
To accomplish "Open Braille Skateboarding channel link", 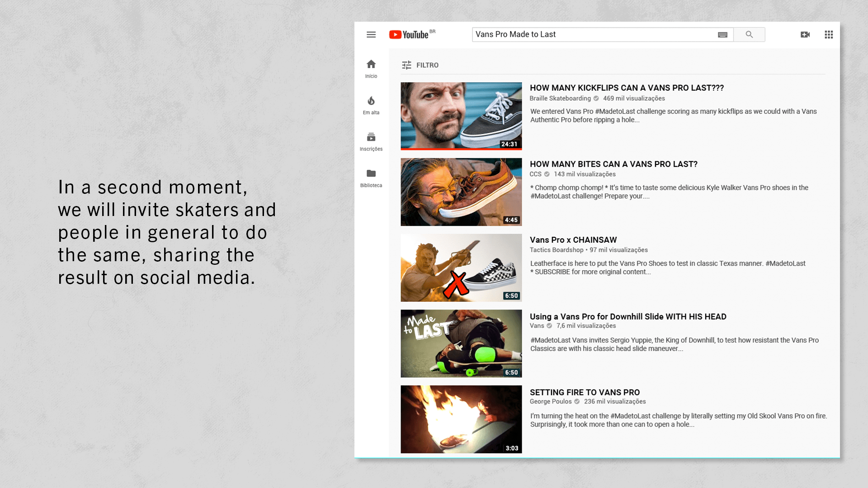I will pos(560,99).
